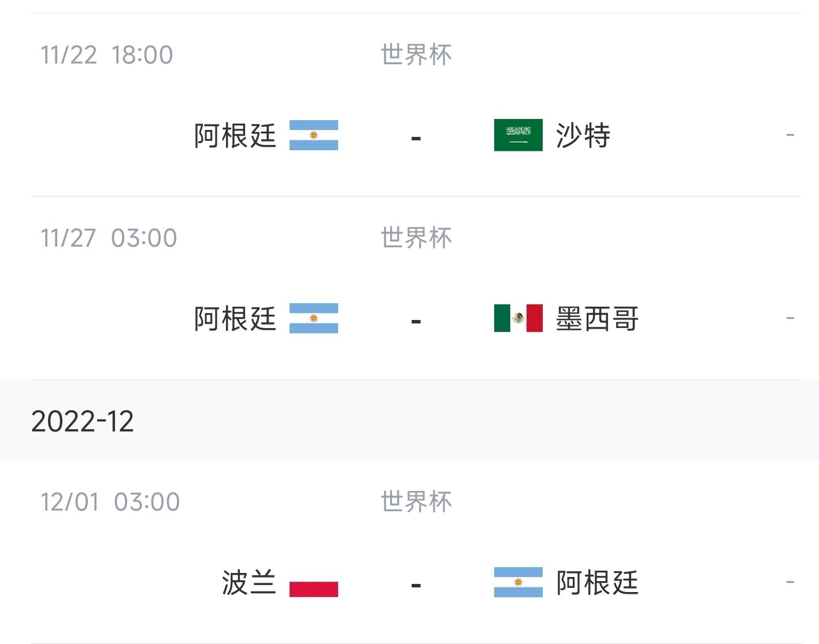This screenshot has height=644, width=819.
Task: Click the 2022-12 month section header
Action: click(x=409, y=420)
